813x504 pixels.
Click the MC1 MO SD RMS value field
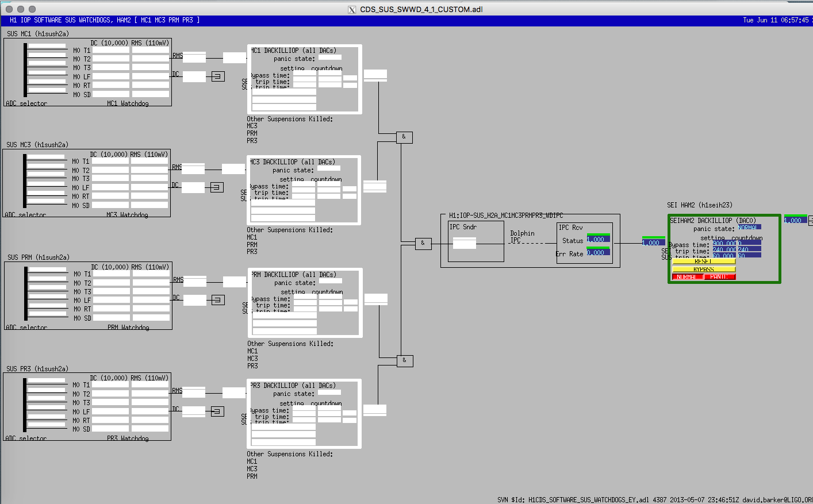click(x=151, y=94)
